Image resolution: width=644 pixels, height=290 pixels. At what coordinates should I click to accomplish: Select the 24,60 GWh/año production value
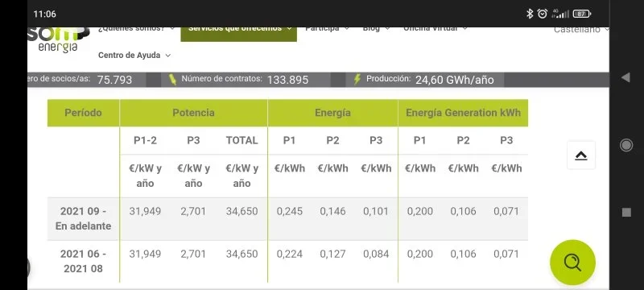pyautogui.click(x=454, y=80)
